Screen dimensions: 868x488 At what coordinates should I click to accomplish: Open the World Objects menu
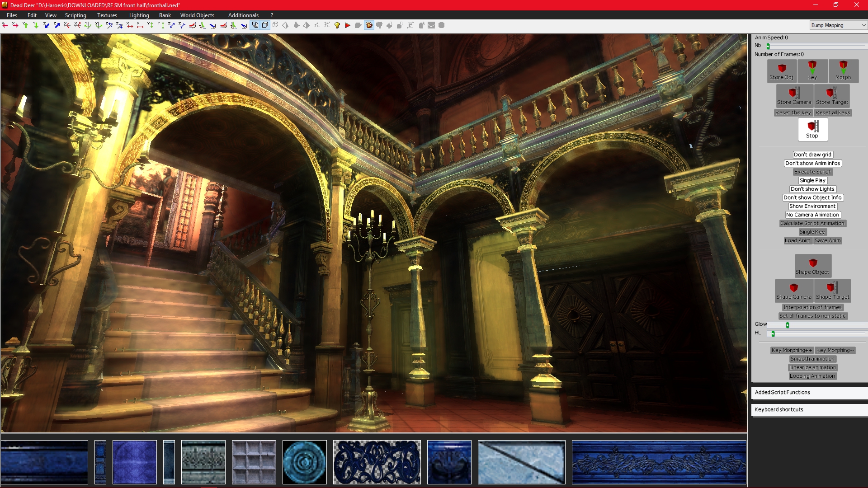197,15
